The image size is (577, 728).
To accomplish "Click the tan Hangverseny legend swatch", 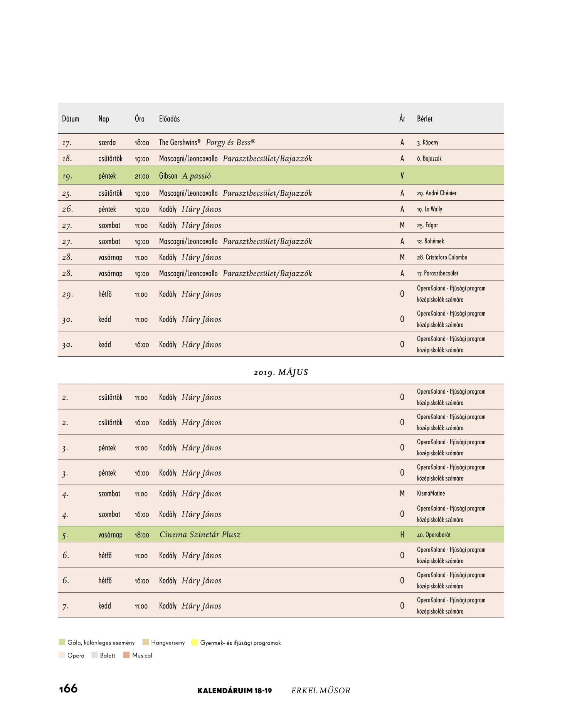I will [145, 642].
